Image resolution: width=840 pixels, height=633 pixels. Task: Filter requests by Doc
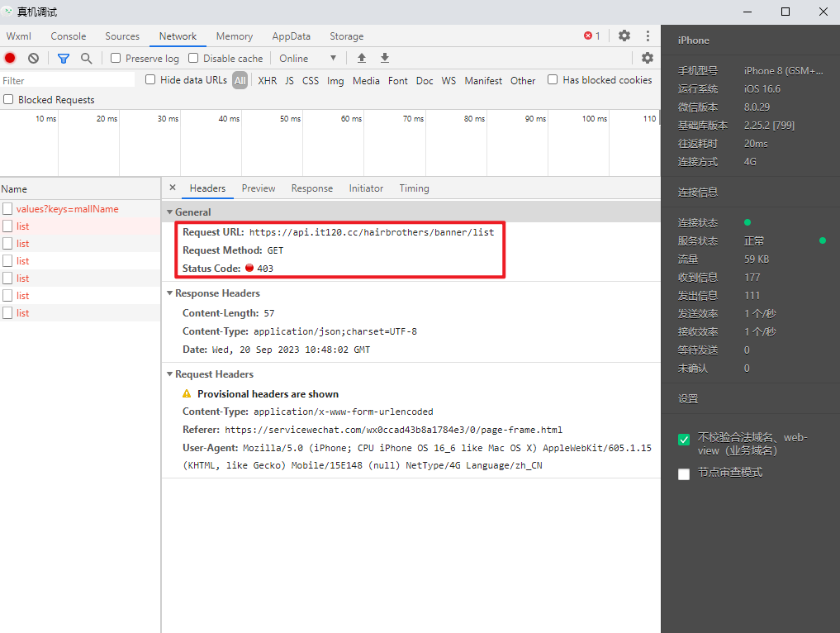(425, 80)
